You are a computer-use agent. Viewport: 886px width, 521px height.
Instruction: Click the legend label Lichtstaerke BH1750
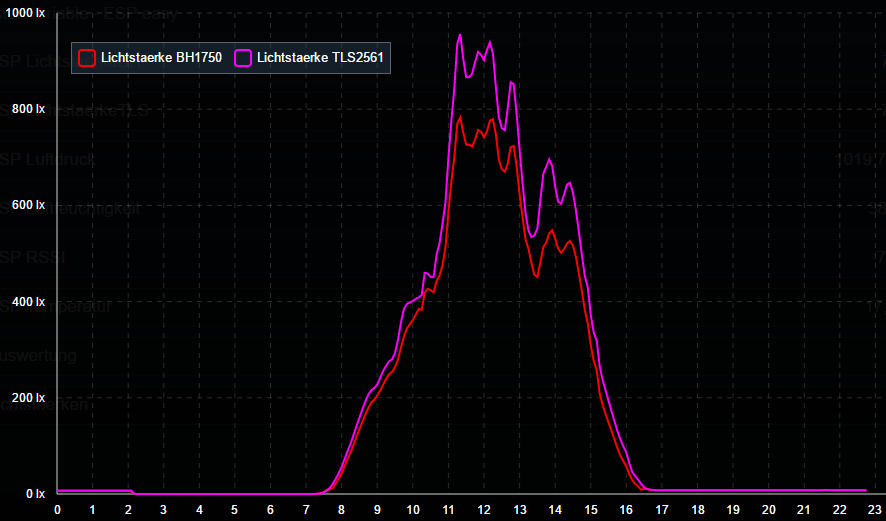[x=162, y=57]
